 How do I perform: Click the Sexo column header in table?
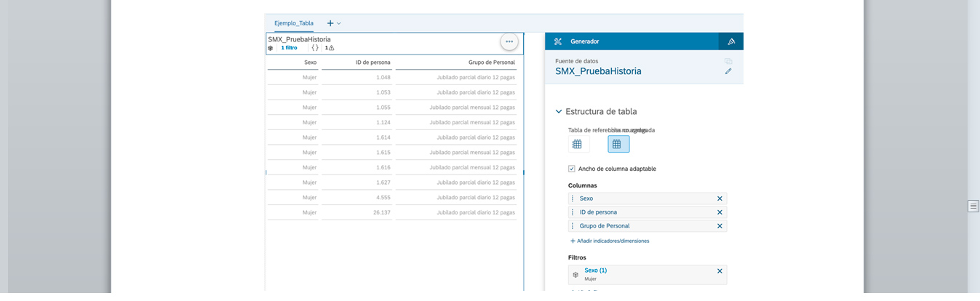point(311,63)
